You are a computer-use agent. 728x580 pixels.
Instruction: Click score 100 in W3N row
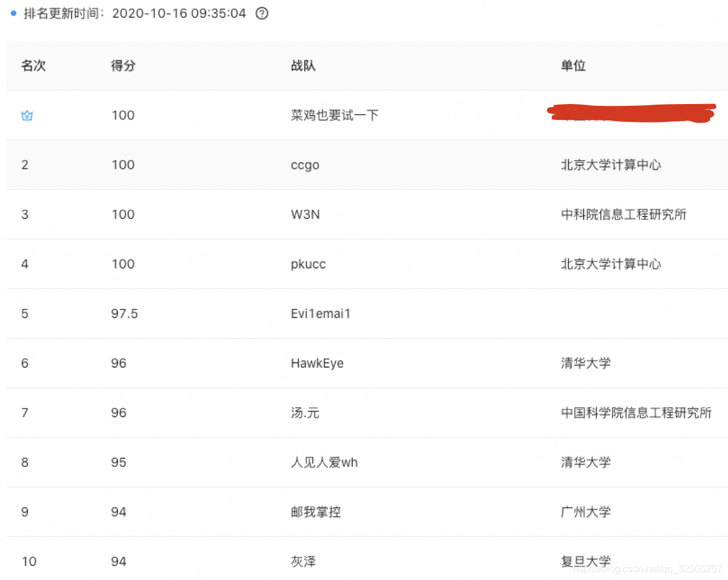[123, 215]
